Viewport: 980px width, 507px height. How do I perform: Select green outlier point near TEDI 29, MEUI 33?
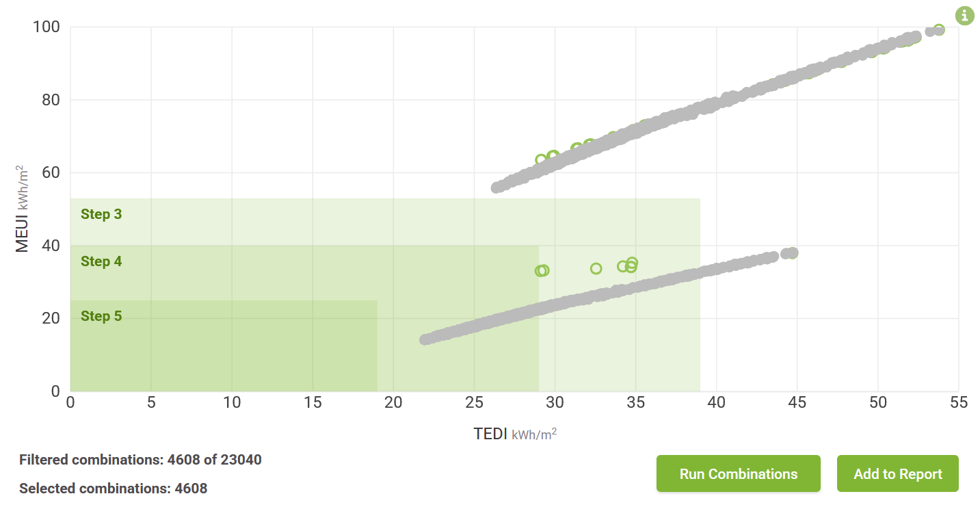click(541, 271)
